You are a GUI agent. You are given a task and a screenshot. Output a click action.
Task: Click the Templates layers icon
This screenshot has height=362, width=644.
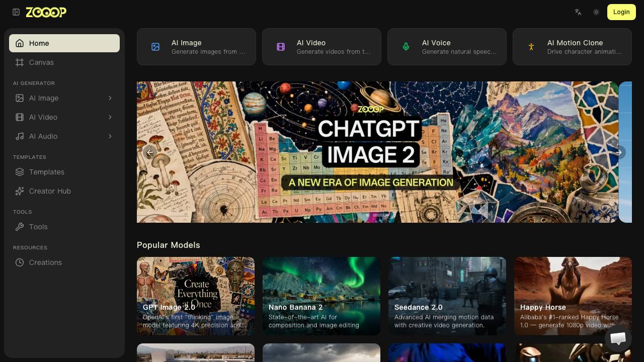tap(20, 172)
